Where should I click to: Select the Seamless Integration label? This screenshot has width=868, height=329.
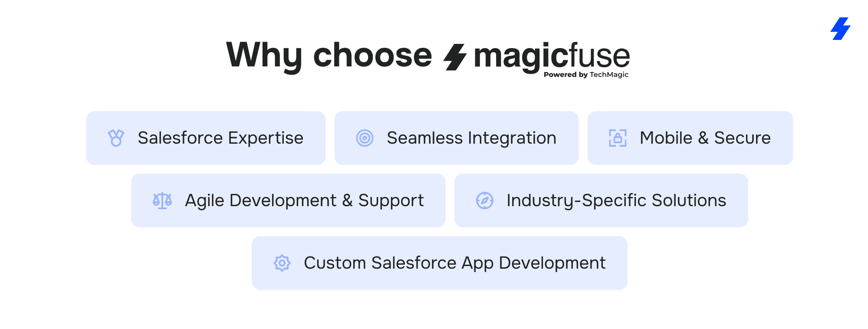(471, 138)
